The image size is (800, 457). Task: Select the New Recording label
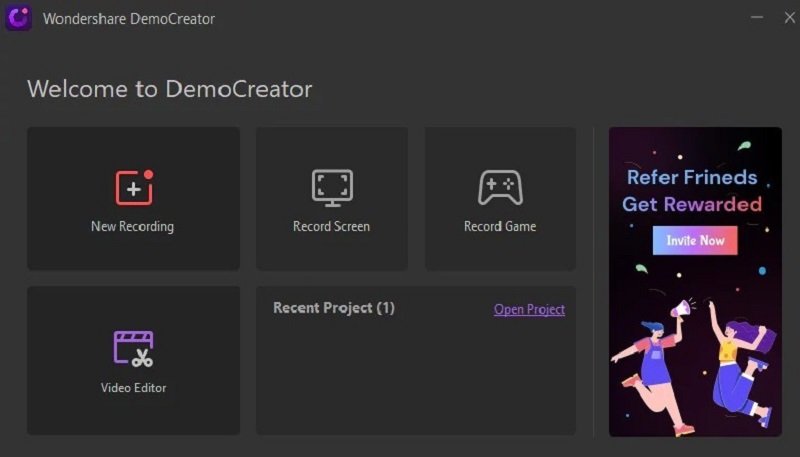[133, 226]
